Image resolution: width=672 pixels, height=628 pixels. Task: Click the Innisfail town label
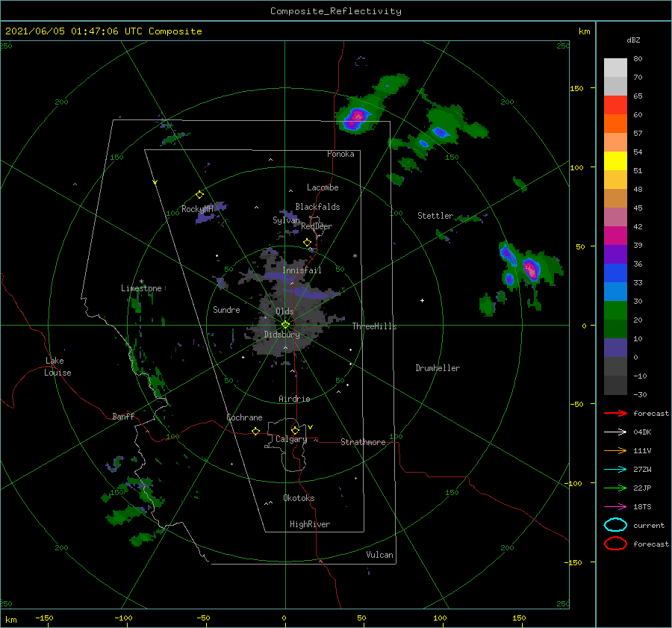[302, 270]
